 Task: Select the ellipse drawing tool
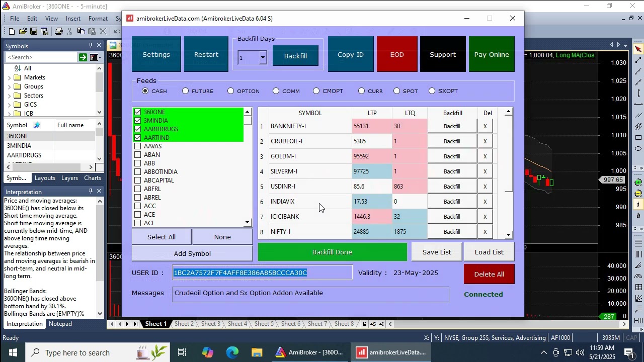638,148
